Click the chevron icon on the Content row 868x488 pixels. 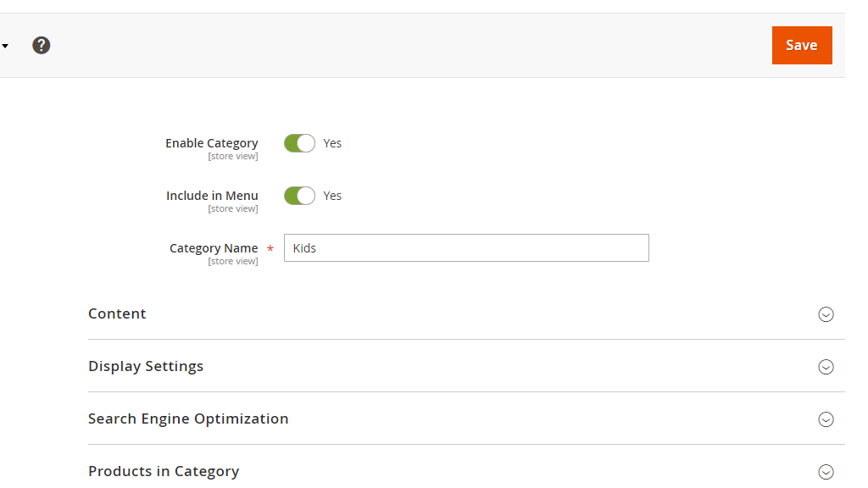click(826, 314)
